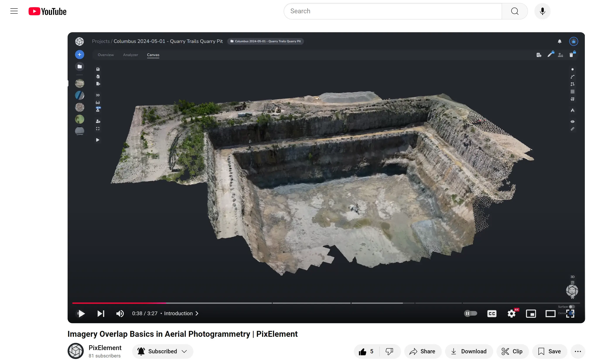Open the YouTube hamburger guide menu

[x=14, y=11]
